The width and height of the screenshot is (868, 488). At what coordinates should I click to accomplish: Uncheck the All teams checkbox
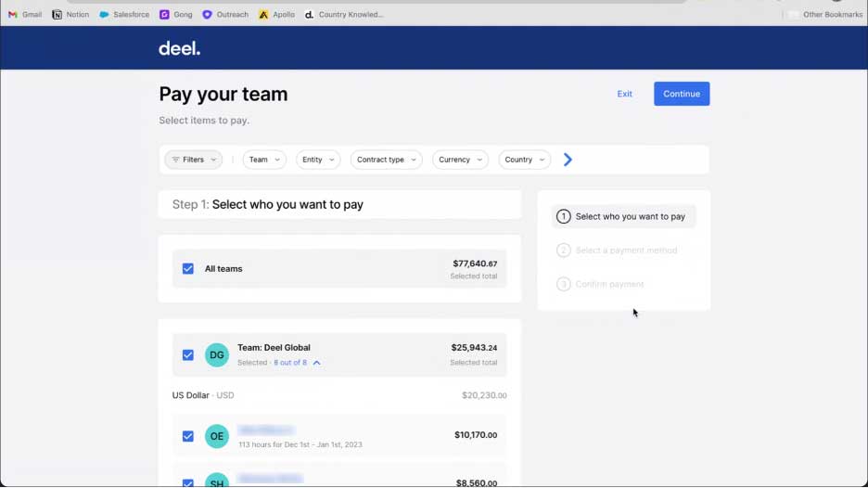[x=188, y=269]
